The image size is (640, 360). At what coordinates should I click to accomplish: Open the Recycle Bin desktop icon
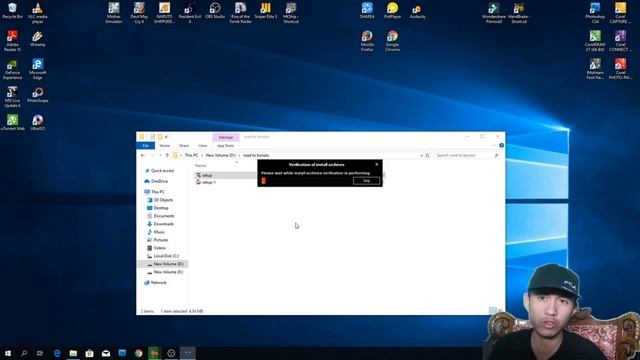(12, 11)
